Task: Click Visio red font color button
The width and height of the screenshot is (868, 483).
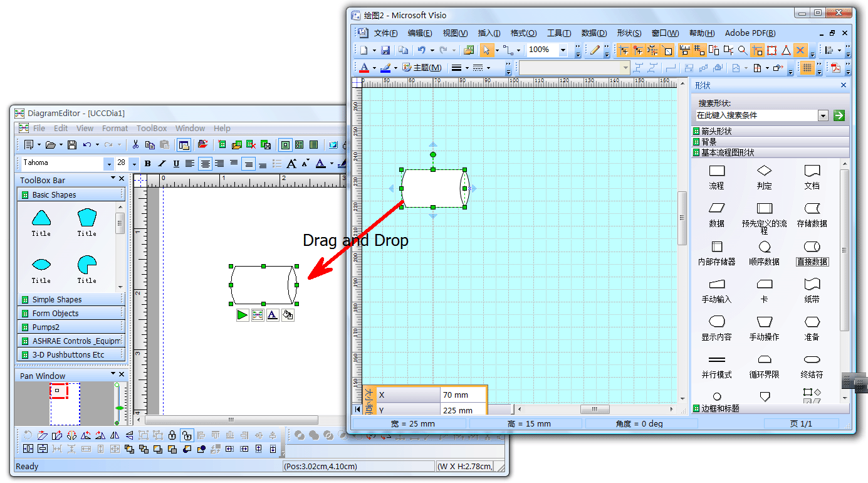Action: pyautogui.click(x=365, y=68)
